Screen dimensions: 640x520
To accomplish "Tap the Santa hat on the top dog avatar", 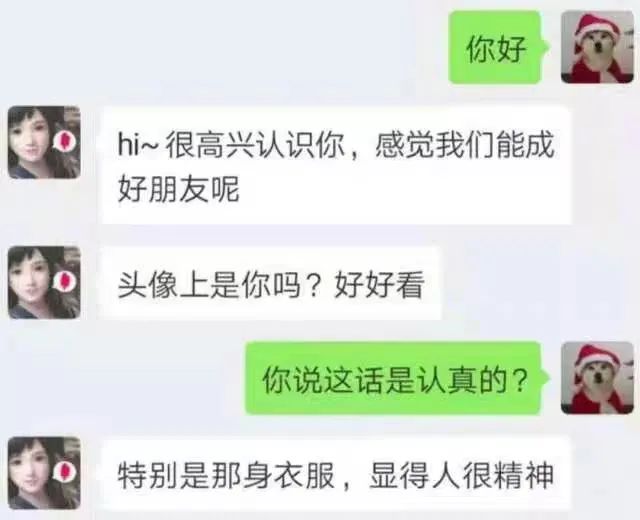I will [x=596, y=27].
